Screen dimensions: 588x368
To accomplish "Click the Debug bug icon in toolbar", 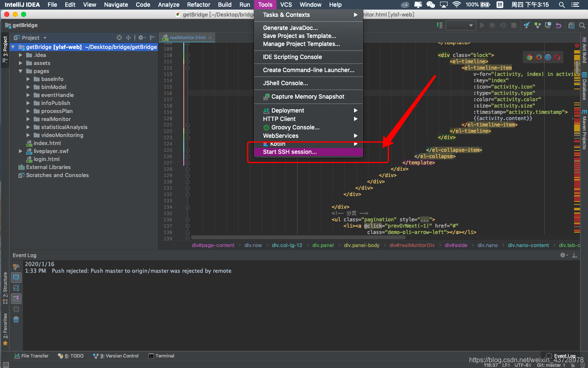I will tap(493, 25).
